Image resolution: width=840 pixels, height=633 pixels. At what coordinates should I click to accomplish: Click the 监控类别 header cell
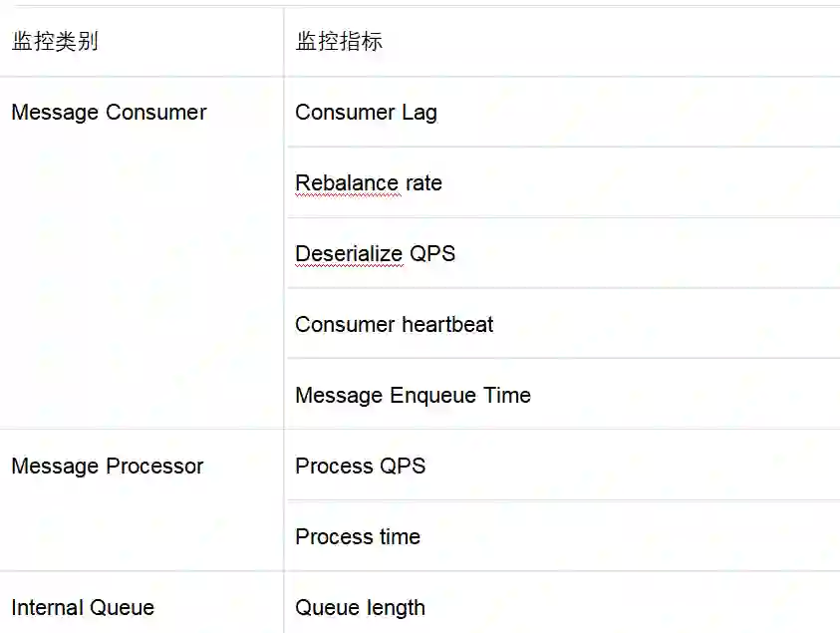[x=55, y=42]
